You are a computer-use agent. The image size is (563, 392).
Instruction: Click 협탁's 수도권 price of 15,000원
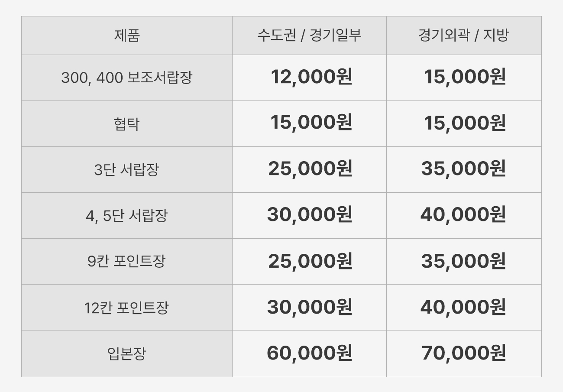[x=311, y=123]
